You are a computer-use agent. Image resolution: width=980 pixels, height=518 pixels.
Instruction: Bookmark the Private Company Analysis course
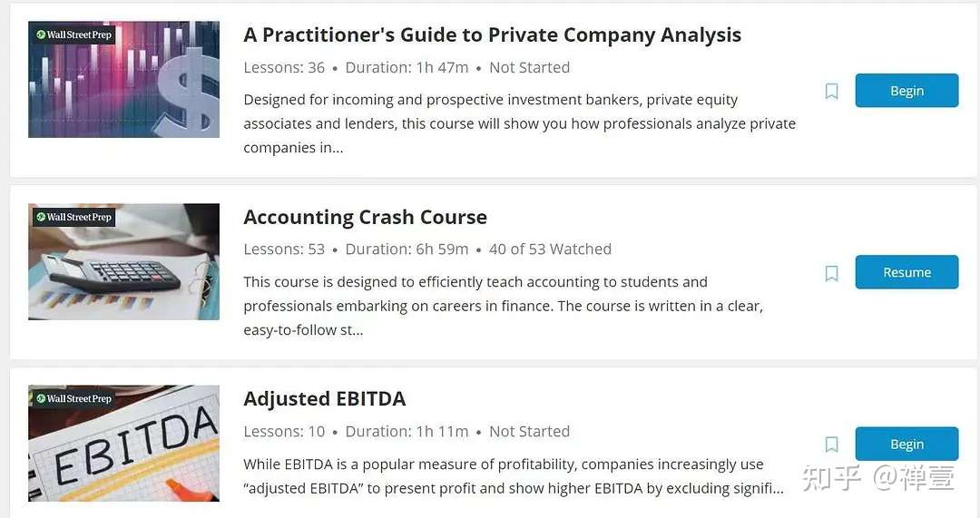[831, 92]
